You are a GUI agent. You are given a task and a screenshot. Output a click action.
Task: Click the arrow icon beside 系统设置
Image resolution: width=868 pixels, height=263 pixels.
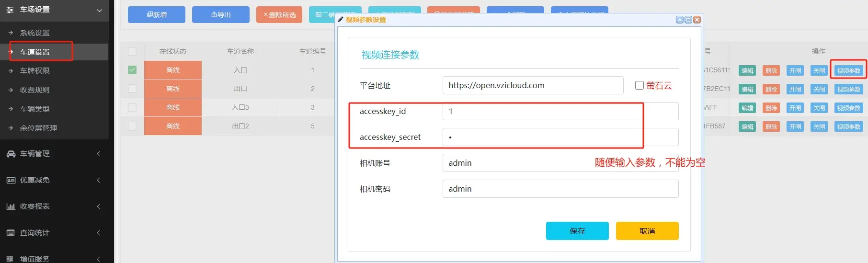coord(11,33)
